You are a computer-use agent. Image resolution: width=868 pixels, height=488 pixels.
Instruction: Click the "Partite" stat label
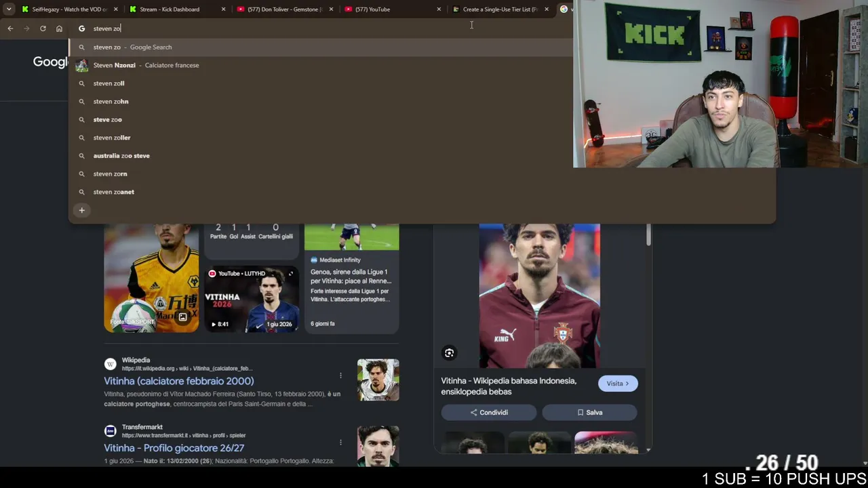coord(218,237)
